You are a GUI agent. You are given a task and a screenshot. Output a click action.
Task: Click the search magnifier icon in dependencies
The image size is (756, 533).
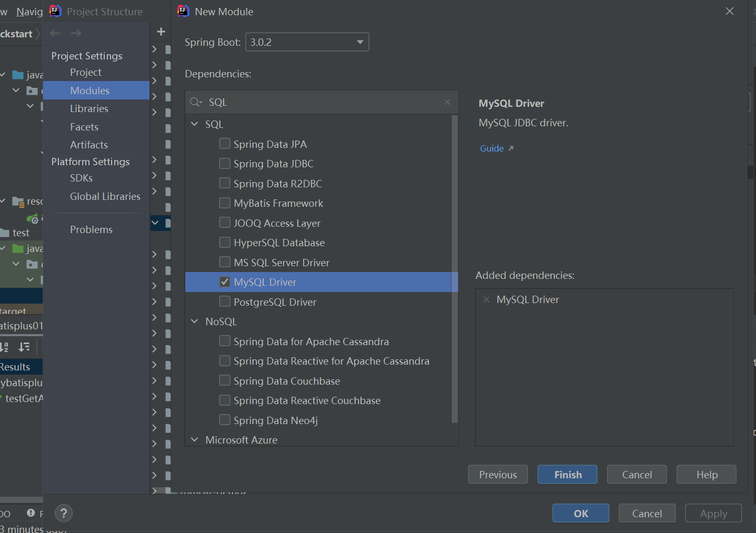click(196, 102)
